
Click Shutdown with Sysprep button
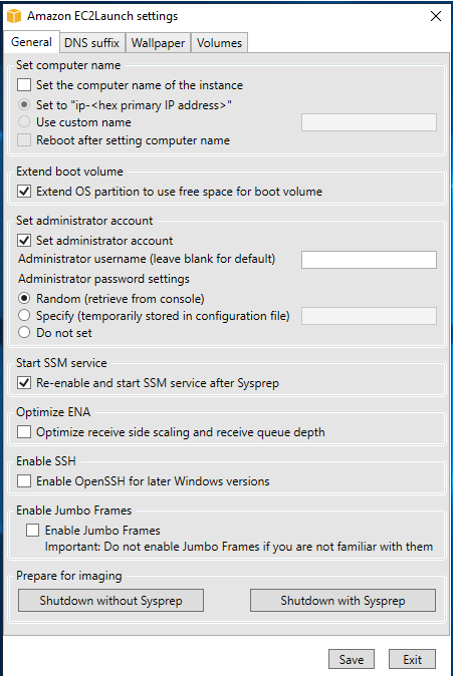coord(343,601)
